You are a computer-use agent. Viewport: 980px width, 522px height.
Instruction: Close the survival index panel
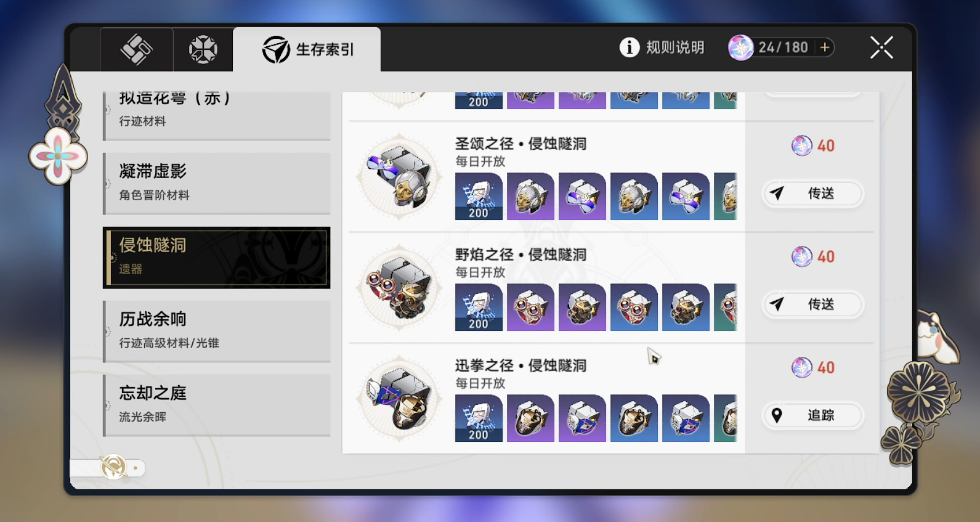click(881, 47)
